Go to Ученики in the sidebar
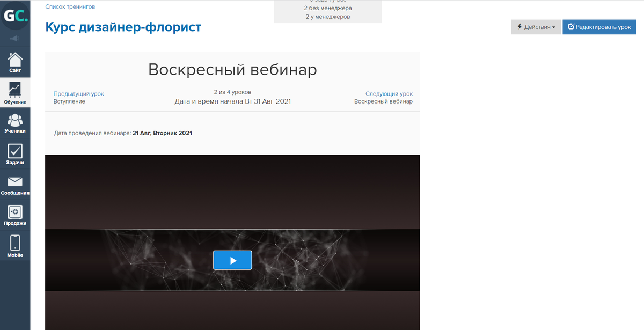644x330 pixels. pos(15,123)
